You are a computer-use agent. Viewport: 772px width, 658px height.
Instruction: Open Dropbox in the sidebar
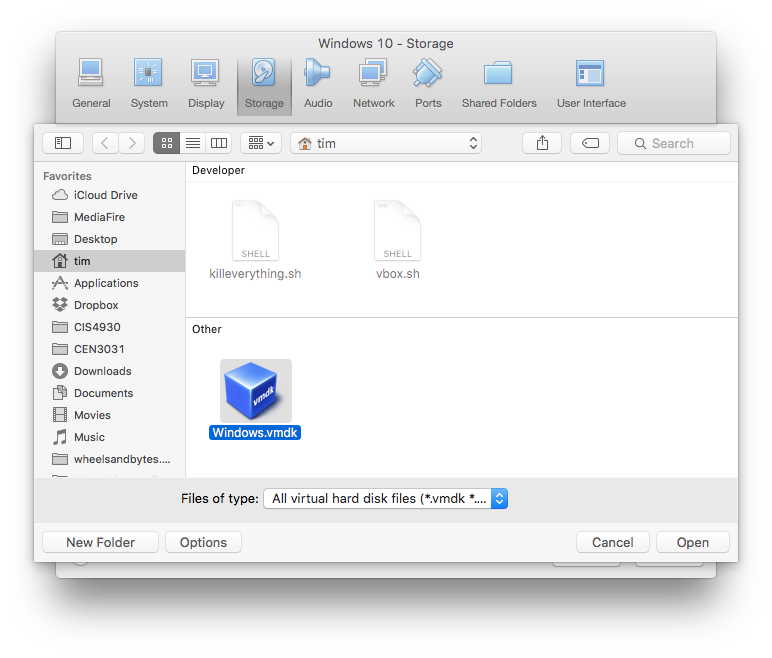[109, 305]
